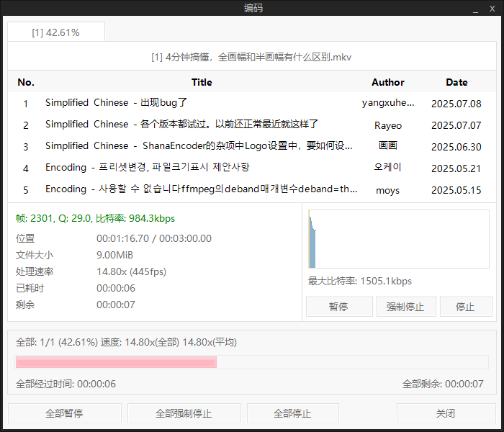The height and width of the screenshot is (432, 504).
Task: Click the Author column header
Action: coord(387,82)
